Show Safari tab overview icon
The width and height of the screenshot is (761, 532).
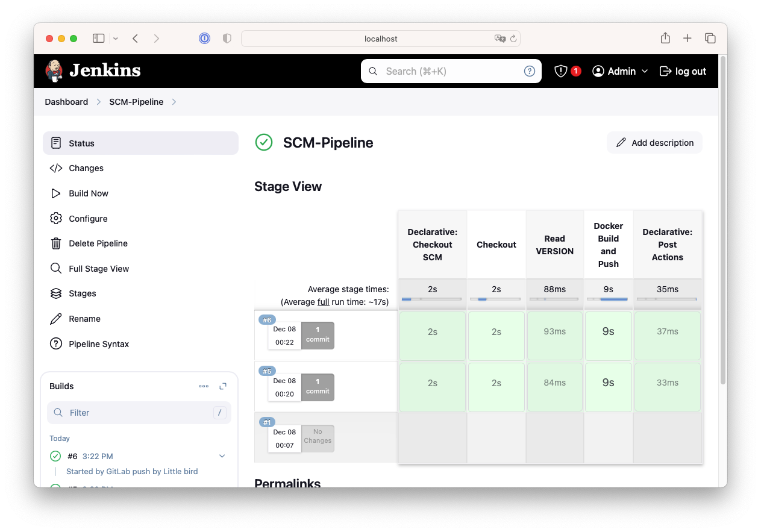pyautogui.click(x=710, y=39)
